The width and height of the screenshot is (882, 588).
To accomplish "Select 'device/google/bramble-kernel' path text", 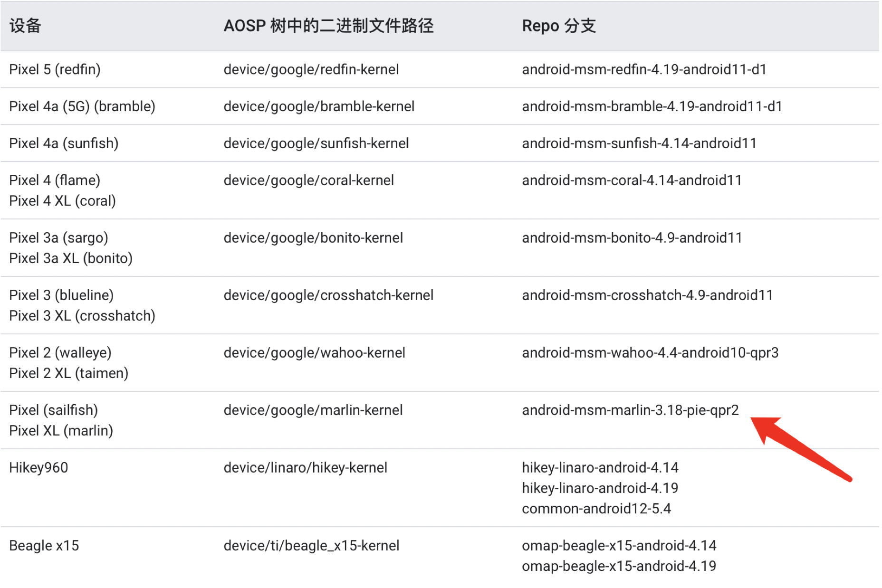I will click(x=319, y=107).
